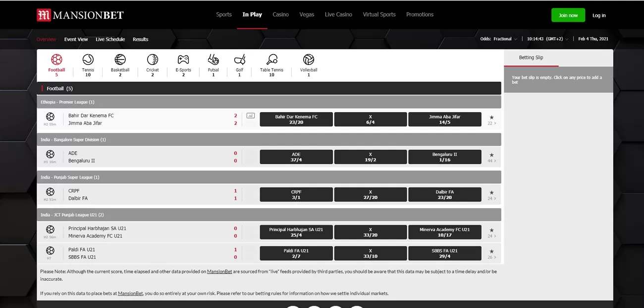Expand 24 more markets for CRPF match

(492, 199)
